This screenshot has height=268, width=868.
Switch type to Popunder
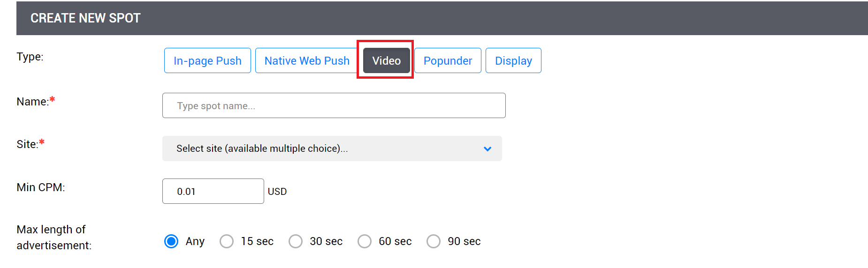[448, 61]
